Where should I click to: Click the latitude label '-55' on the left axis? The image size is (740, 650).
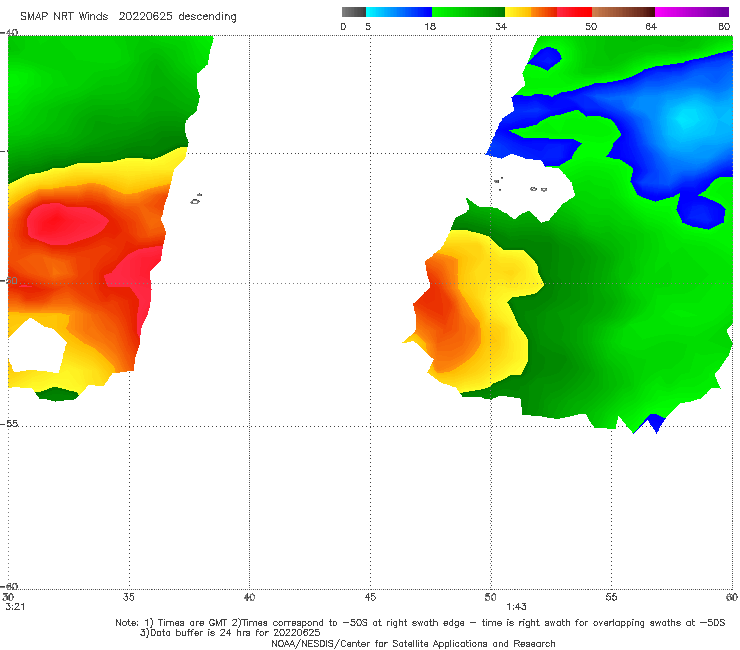tap(10, 424)
